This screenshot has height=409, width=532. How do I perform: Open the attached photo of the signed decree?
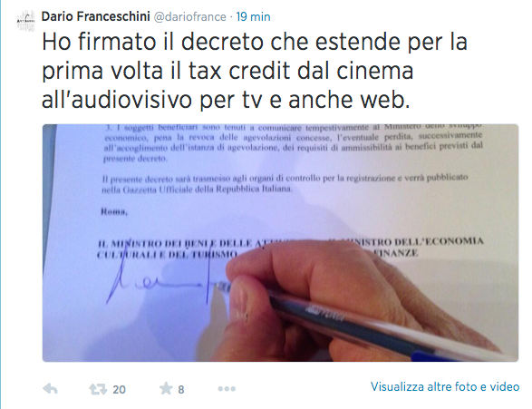point(280,243)
